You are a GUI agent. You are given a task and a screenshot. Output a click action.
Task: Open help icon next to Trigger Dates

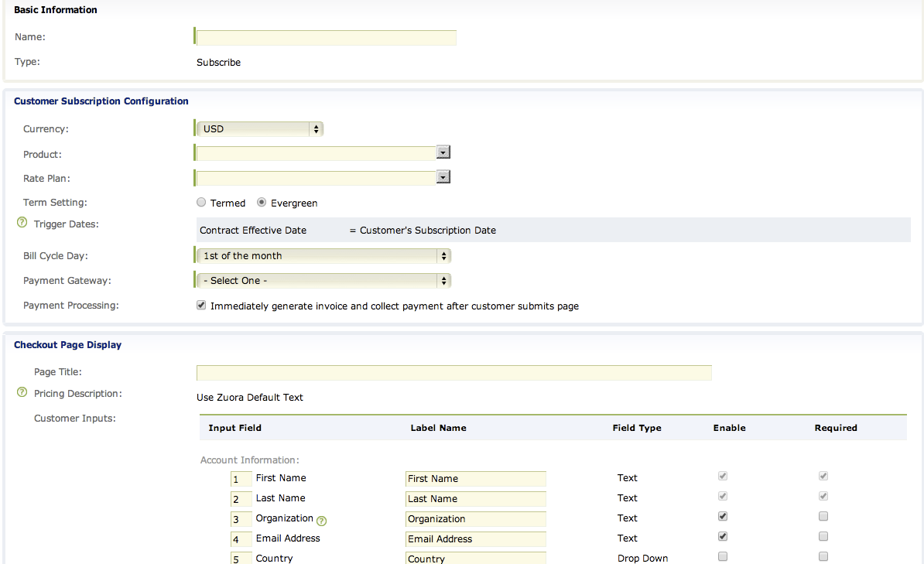[22, 223]
